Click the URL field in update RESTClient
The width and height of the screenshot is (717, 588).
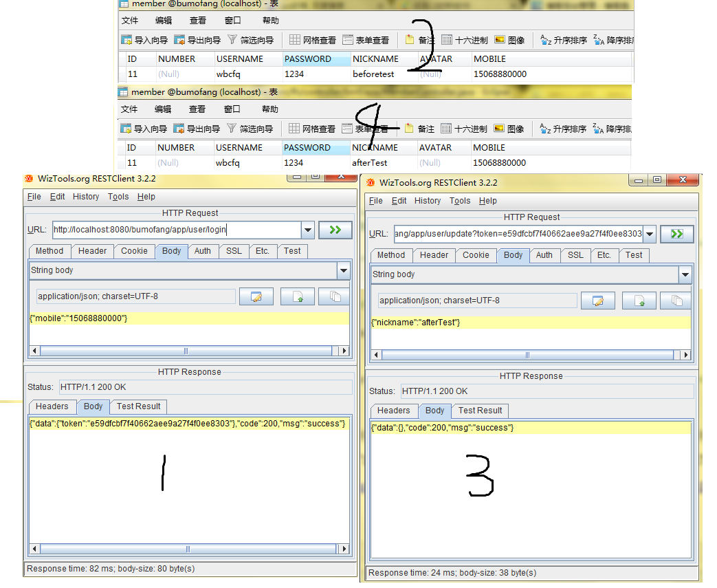point(518,234)
